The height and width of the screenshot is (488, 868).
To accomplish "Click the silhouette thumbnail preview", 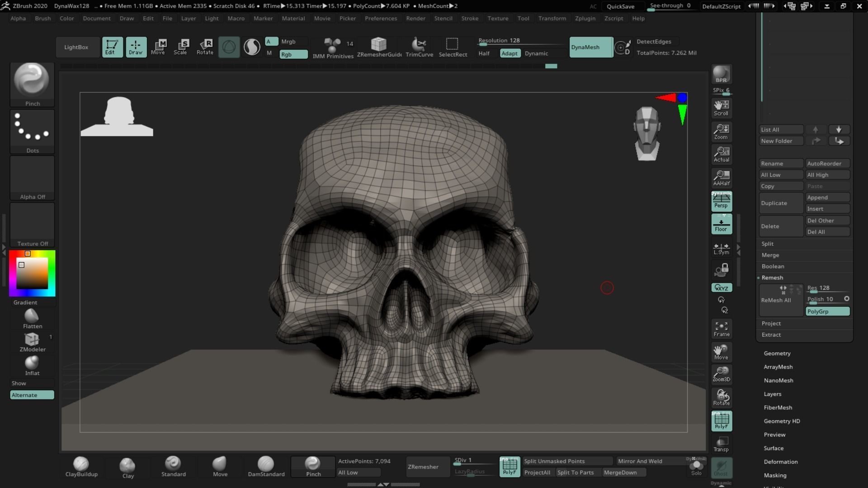I will (x=117, y=116).
